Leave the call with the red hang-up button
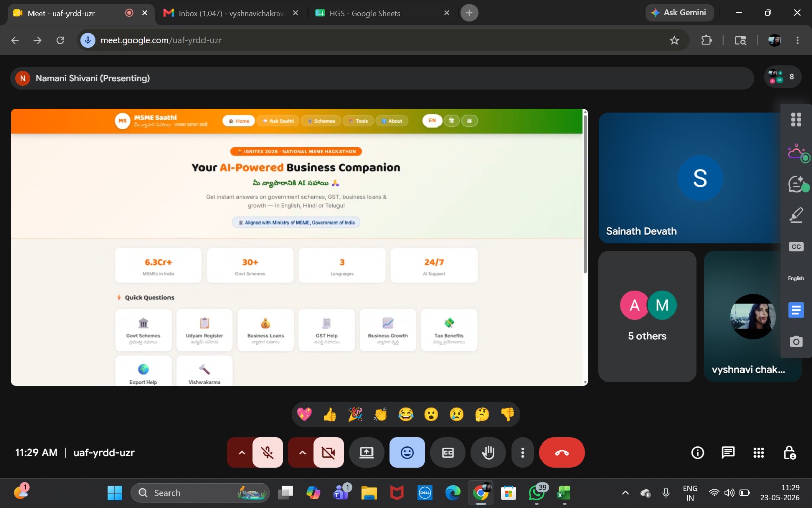 562,453
